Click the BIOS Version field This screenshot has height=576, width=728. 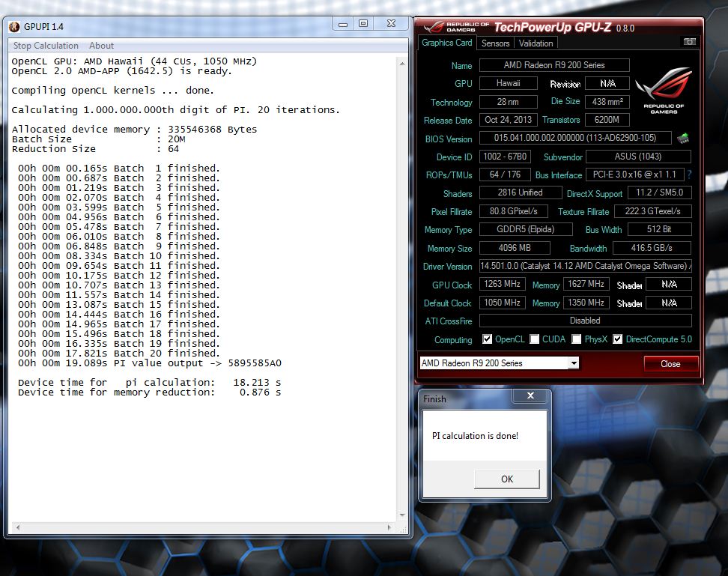pos(575,138)
